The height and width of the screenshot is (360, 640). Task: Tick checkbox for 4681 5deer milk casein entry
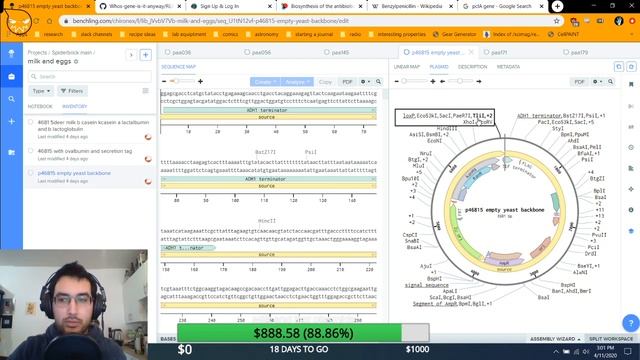click(x=31, y=122)
